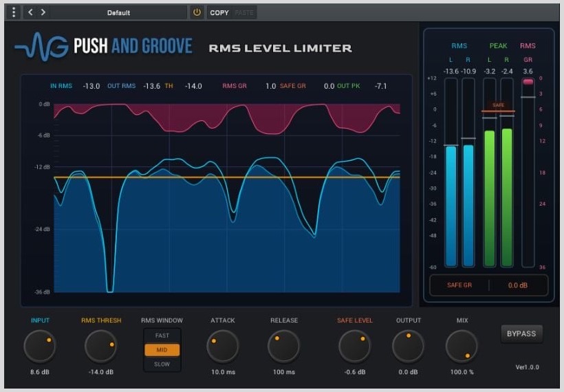564x392 pixels.
Task: Click the IN RMS -13.0 readout
Action: click(75, 86)
